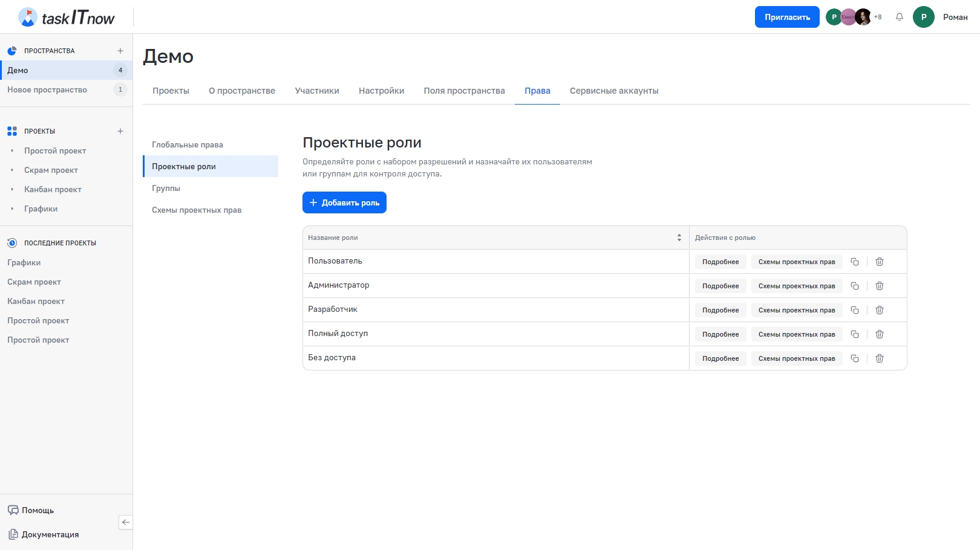This screenshot has height=550, width=980.
Task: Open the Сервисные аккаунты tab
Action: tap(614, 91)
